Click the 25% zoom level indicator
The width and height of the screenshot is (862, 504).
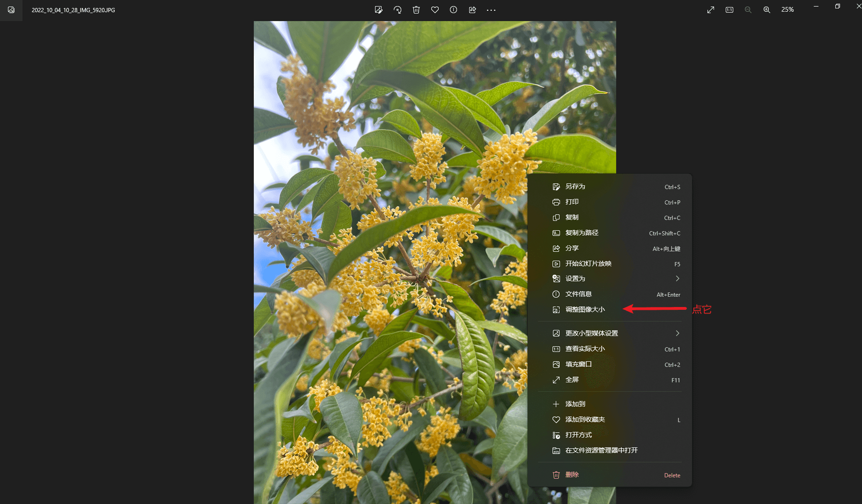[788, 10]
